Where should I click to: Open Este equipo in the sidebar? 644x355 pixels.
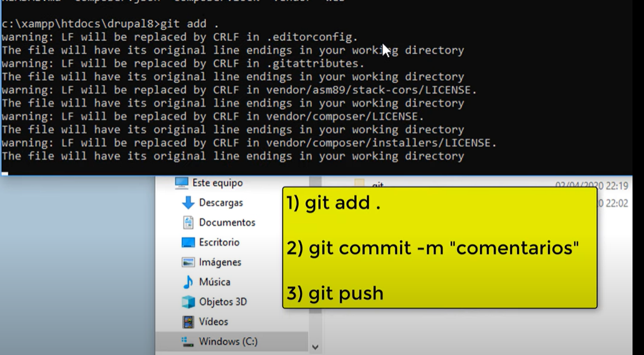pos(218,183)
